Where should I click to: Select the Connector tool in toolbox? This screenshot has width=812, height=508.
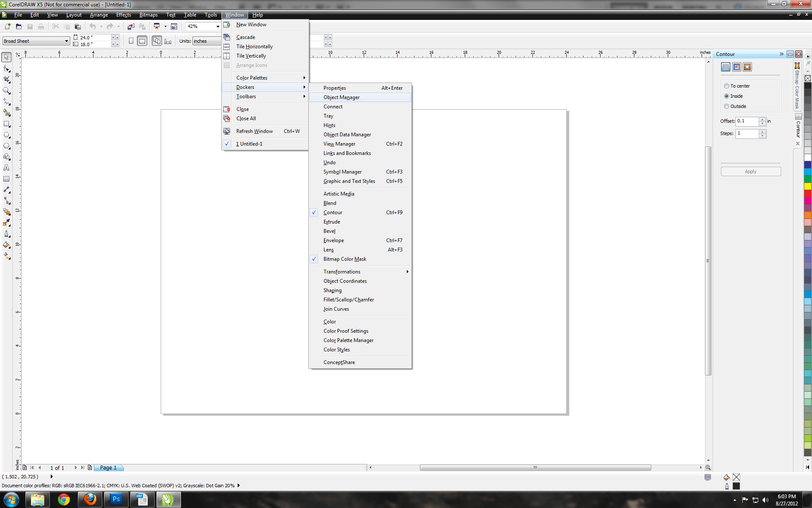point(6,201)
